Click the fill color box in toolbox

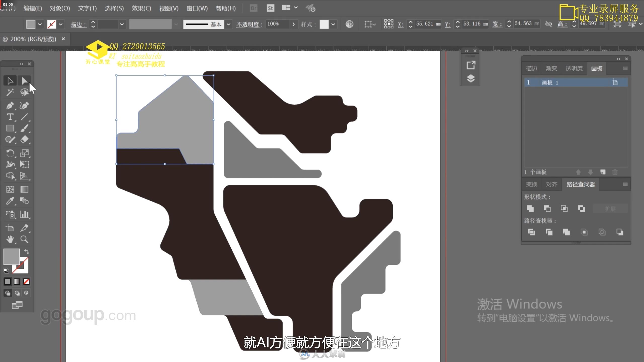[x=11, y=256]
